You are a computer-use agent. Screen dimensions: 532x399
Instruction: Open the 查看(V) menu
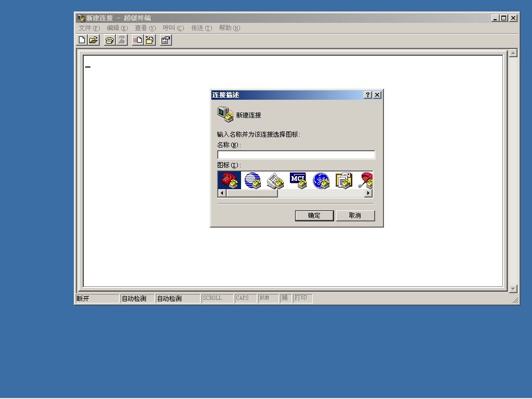point(145,28)
